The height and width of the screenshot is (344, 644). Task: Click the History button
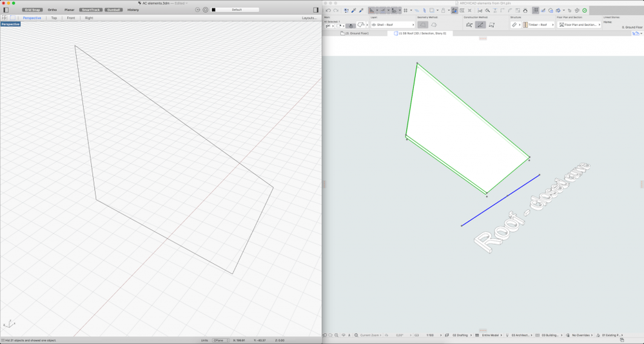133,10
